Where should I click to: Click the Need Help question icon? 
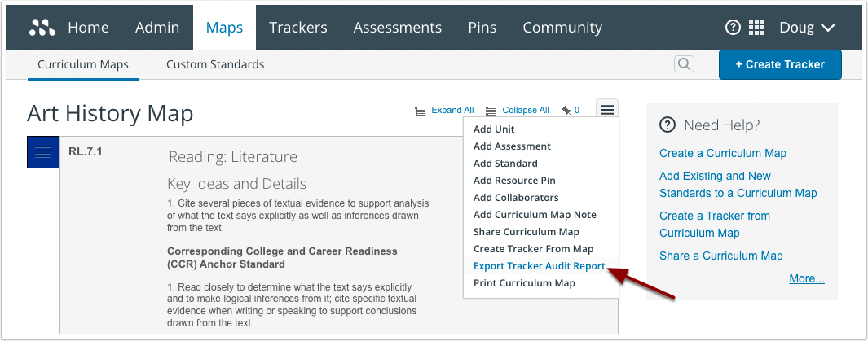668,125
